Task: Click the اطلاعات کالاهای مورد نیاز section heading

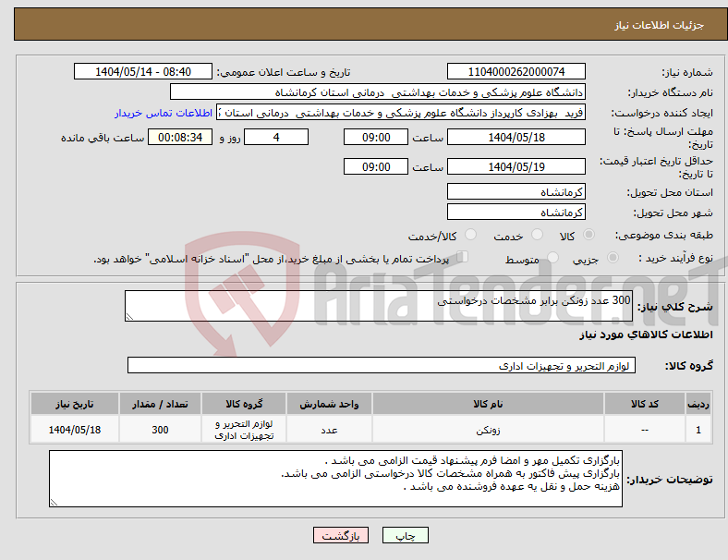Action: click(x=646, y=335)
